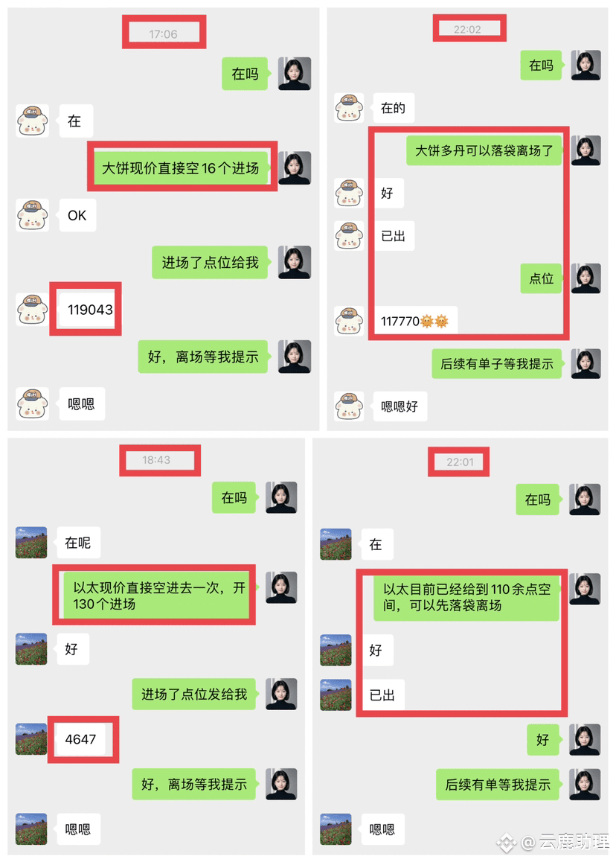Select the 4647 message bubble
This screenshot has height=862, width=616.
(x=81, y=739)
